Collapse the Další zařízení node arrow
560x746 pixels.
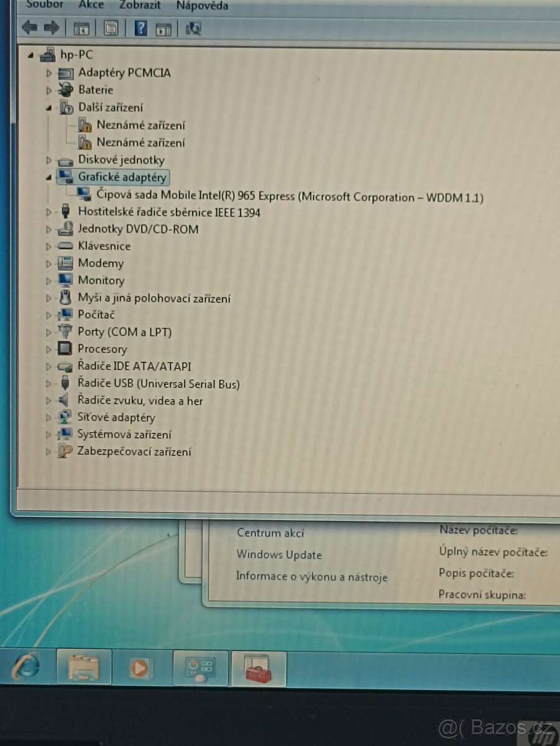coord(49,108)
